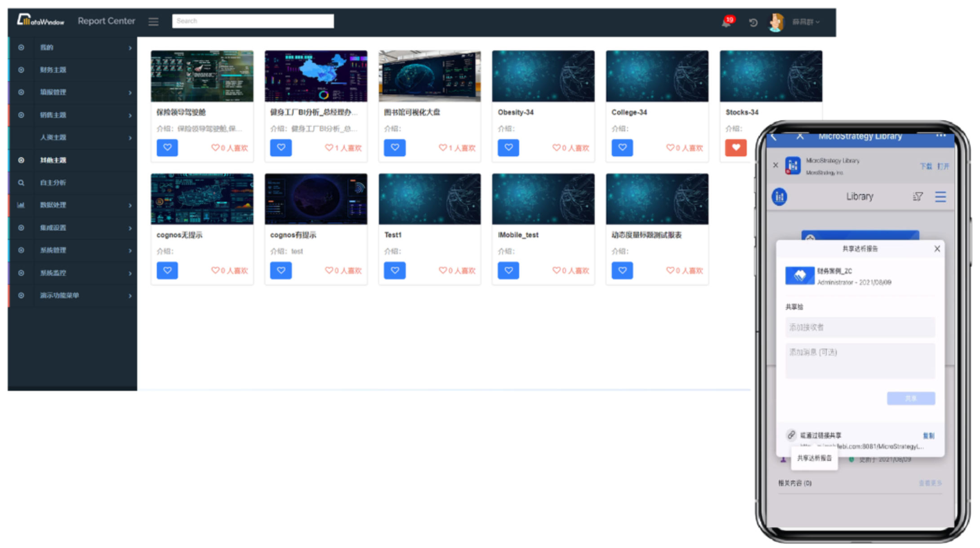This screenshot has width=980, height=548.
Task: Toggle the hamburger menu beside Report Center
Action: click(153, 22)
